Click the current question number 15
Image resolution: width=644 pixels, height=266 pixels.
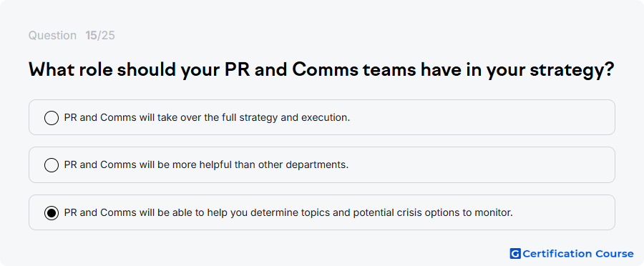coord(91,36)
